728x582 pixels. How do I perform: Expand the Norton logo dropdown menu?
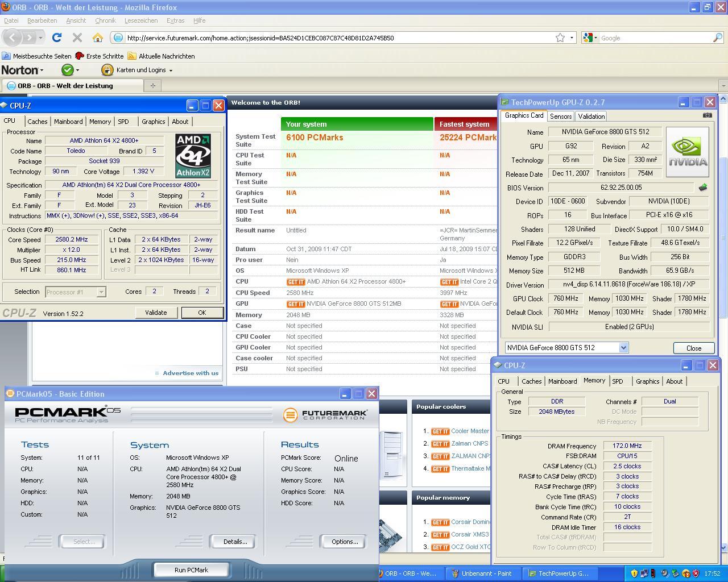tap(41, 70)
